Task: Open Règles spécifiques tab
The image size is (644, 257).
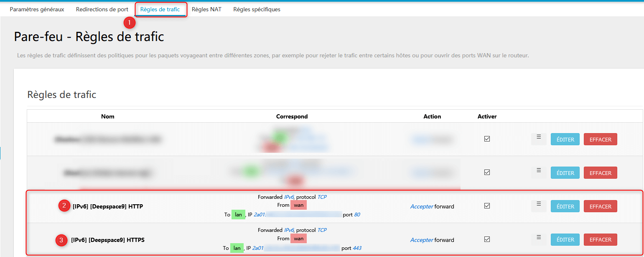Action: pos(257,9)
